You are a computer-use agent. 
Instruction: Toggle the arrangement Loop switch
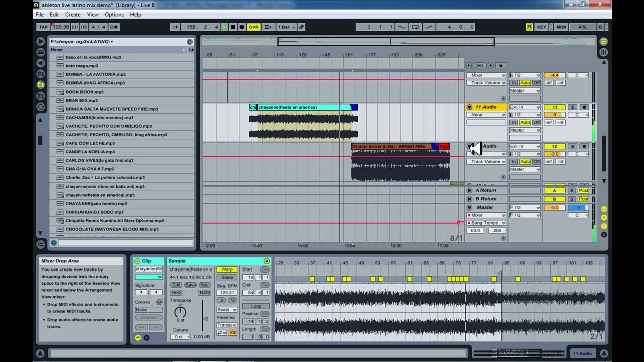click(415, 27)
